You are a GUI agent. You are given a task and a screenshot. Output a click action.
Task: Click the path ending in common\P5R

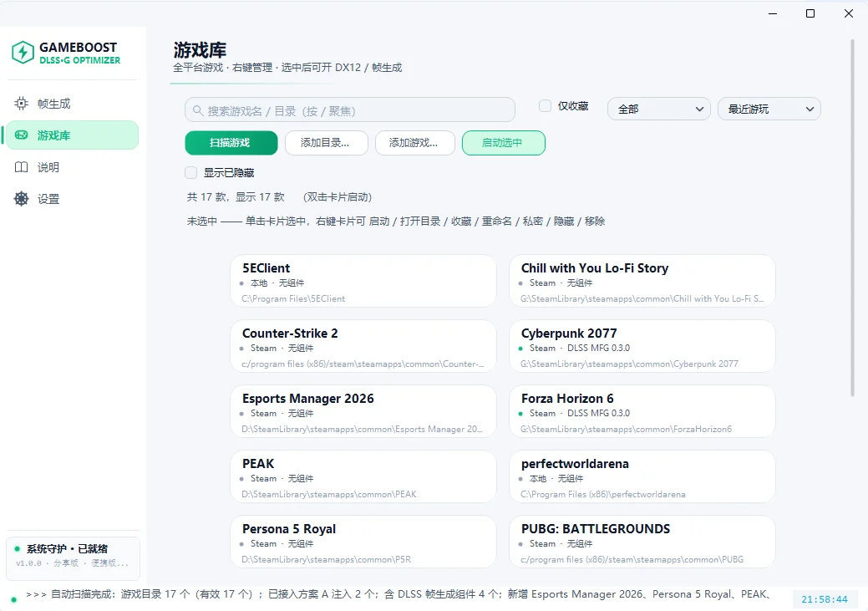[x=326, y=560]
